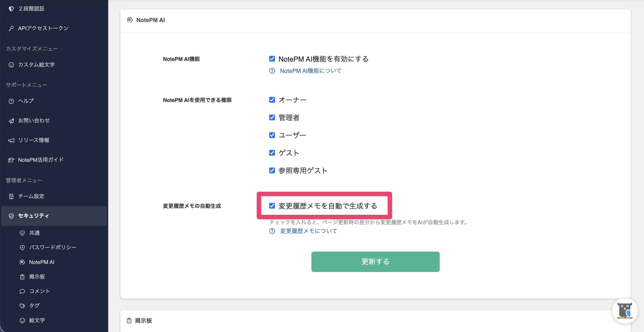Click the building icon for チーム設定

11,197
